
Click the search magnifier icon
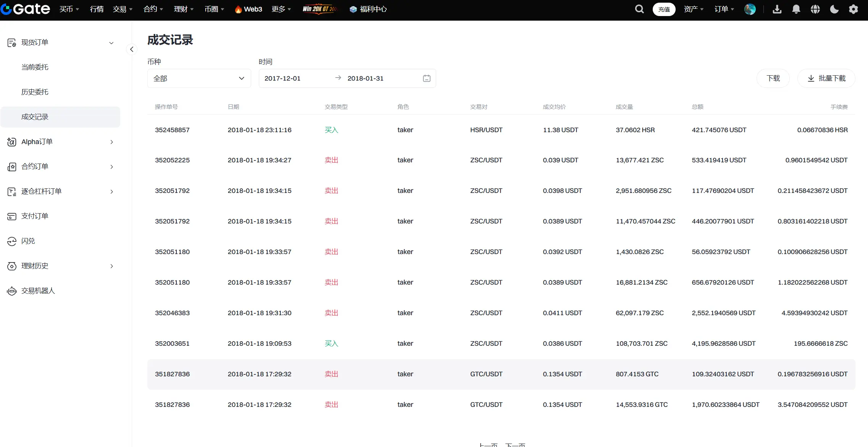[639, 9]
